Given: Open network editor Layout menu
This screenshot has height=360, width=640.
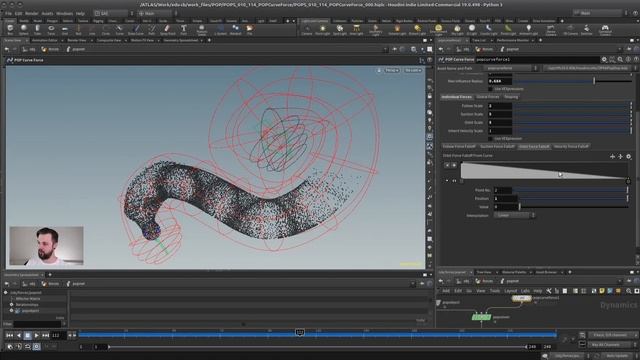Looking at the screenshot, I should (x=510, y=291).
